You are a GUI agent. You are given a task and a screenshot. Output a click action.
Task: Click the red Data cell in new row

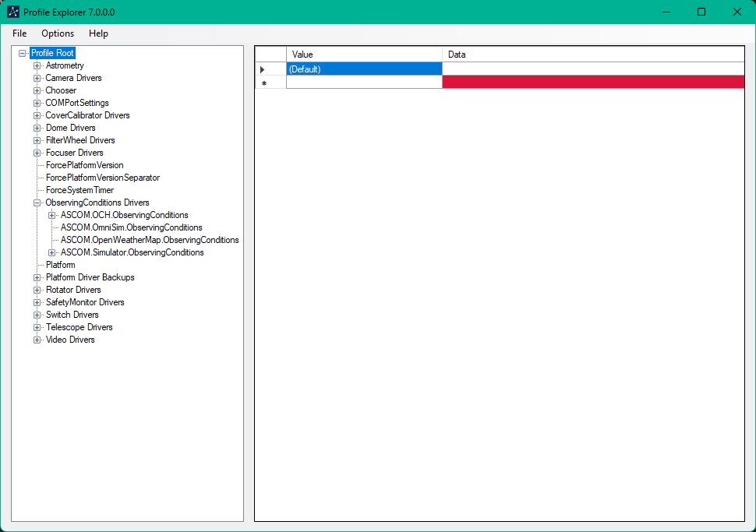592,83
